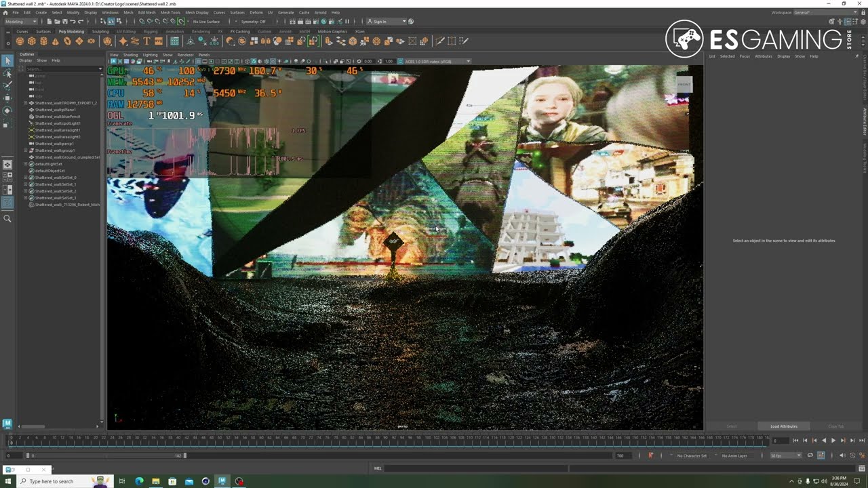
Task: Click the No Character Set selector
Action: [x=692, y=455]
